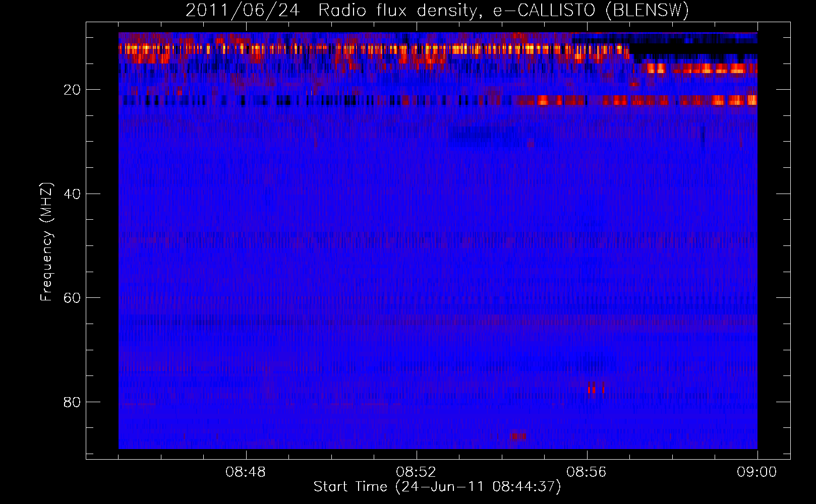This screenshot has height=504, width=816.
Task: Click the 80 MHz frequency tick label
Action: [x=72, y=402]
